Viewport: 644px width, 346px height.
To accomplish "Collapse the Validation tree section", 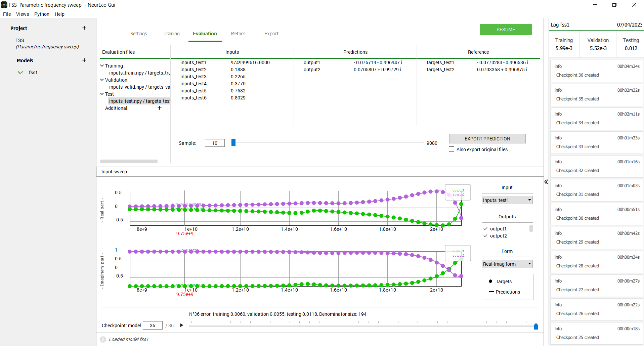I will point(102,80).
